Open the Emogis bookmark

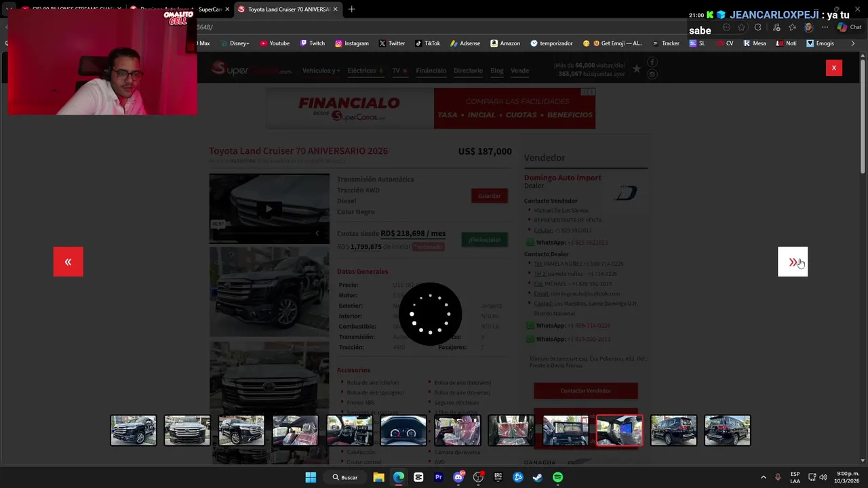point(820,43)
